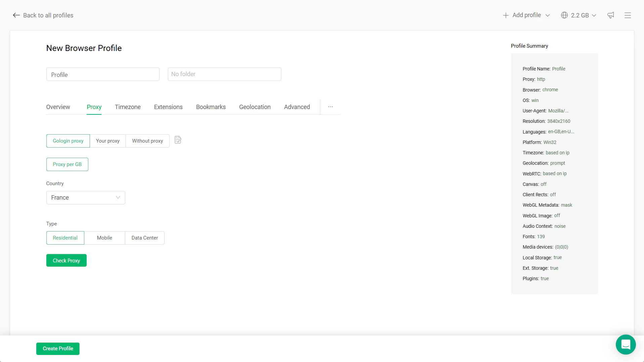Click the three-dot tabs overflow icon

[330, 107]
